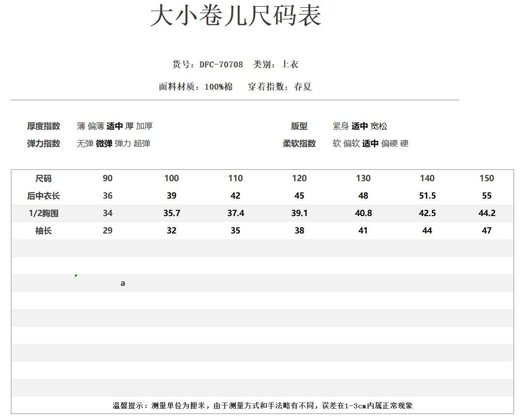Click the 穿着指数: 春夏 text
The image size is (523, 420).
coord(279,87)
